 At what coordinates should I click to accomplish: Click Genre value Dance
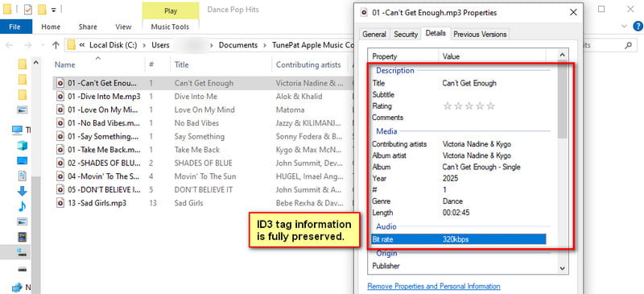[x=452, y=201]
